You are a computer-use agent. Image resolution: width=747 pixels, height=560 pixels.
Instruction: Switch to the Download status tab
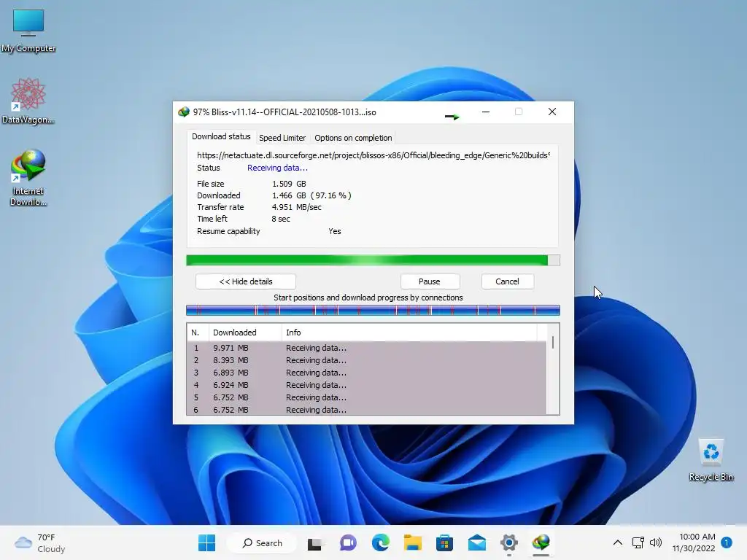[221, 136]
